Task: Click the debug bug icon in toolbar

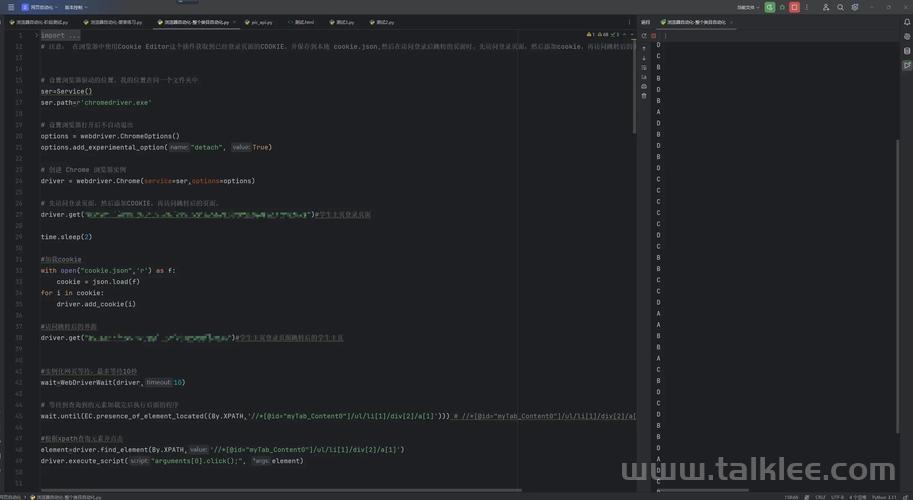Action: click(x=782, y=7)
